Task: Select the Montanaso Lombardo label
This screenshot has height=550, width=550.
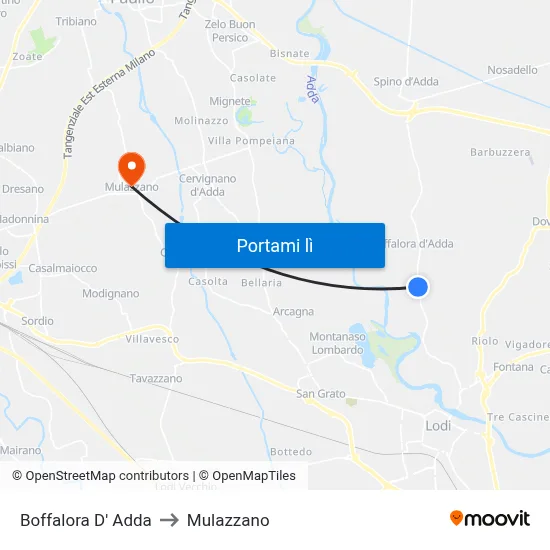Action: 337,343
